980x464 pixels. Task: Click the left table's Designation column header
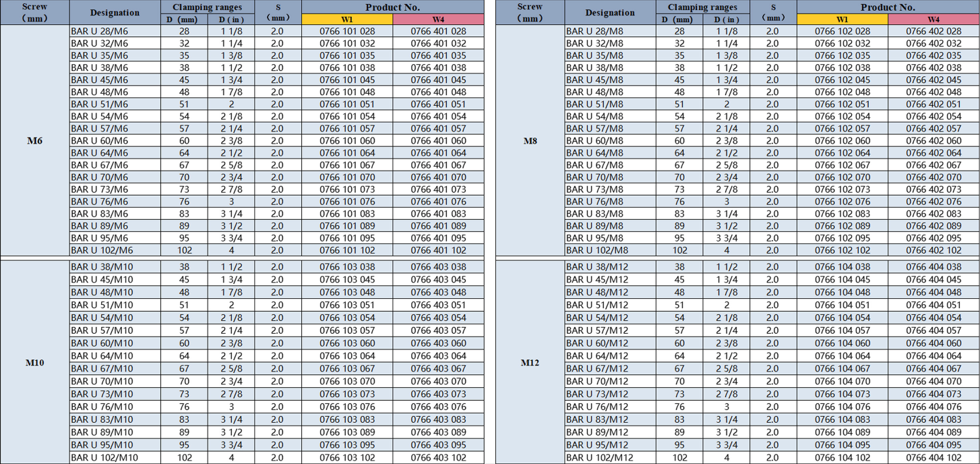click(x=114, y=13)
